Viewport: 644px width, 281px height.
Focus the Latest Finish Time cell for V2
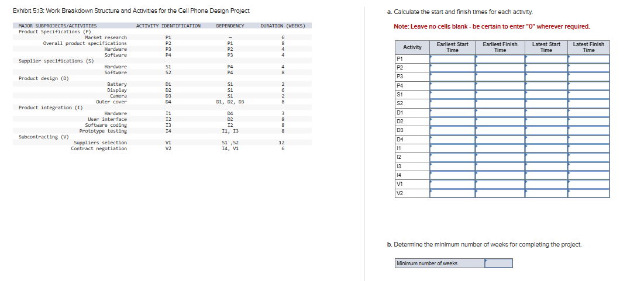pyautogui.click(x=589, y=193)
